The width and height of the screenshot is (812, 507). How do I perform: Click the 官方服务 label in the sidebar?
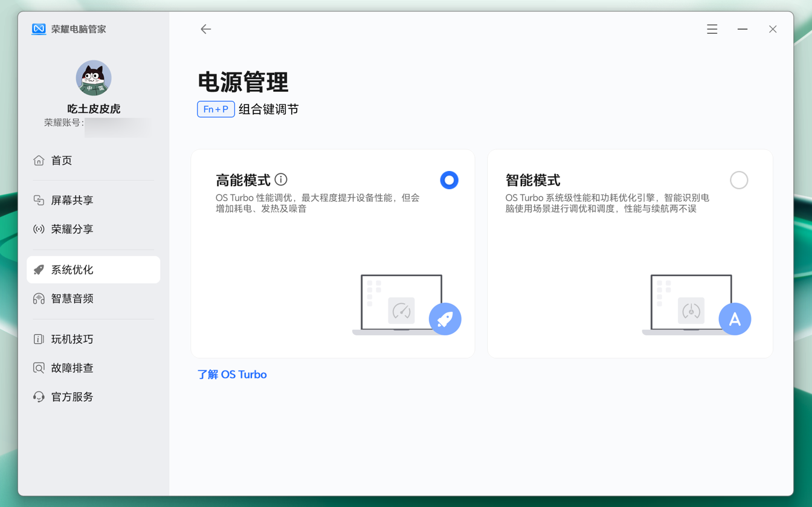pos(72,397)
